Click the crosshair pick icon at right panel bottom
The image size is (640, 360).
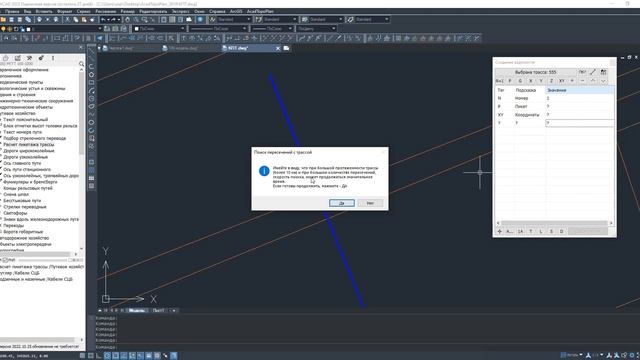[x=500, y=231]
